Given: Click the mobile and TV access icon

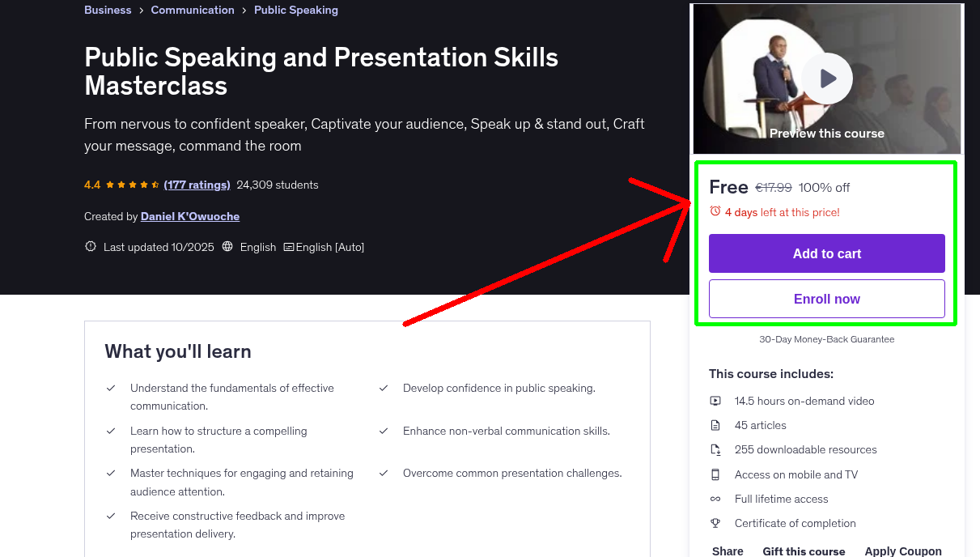Looking at the screenshot, I should click(715, 474).
